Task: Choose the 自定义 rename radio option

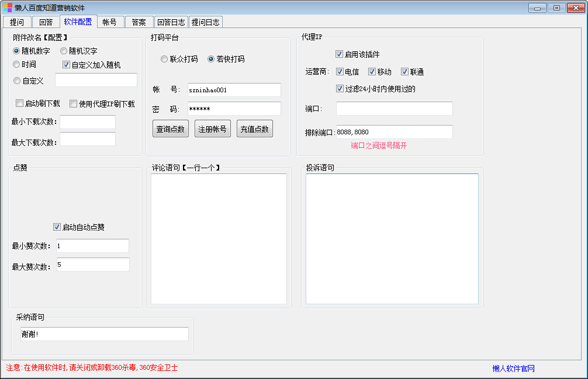Action: click(29, 81)
